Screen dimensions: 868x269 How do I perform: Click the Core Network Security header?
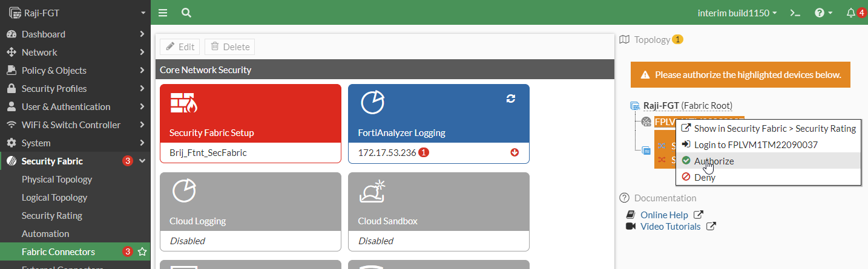[386, 70]
